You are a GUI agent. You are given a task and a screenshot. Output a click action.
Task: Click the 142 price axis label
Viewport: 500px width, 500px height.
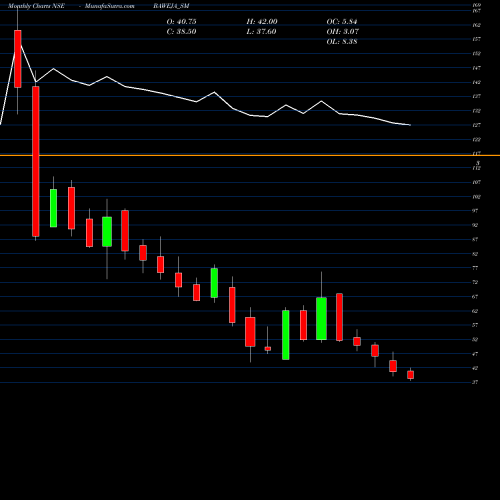(x=476, y=82)
